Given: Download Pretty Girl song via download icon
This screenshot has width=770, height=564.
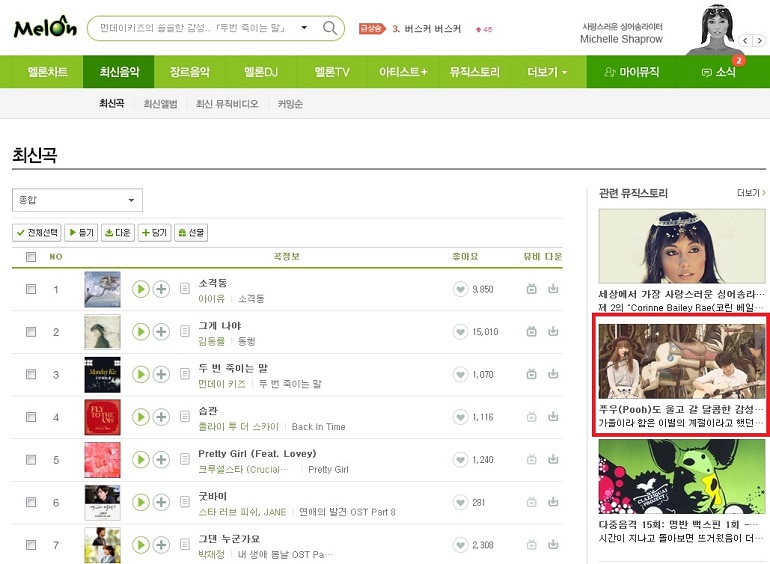Looking at the screenshot, I should coord(553,459).
